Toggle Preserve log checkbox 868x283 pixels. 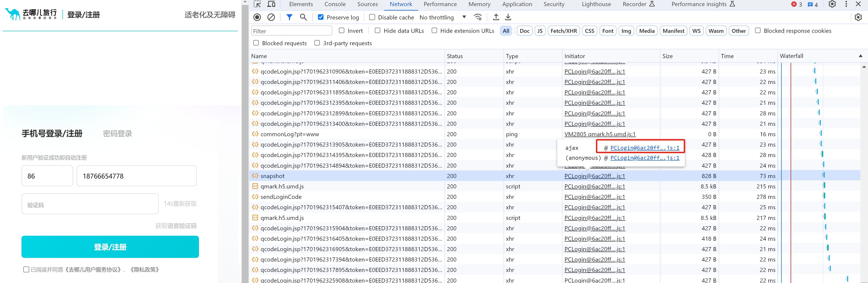[321, 17]
